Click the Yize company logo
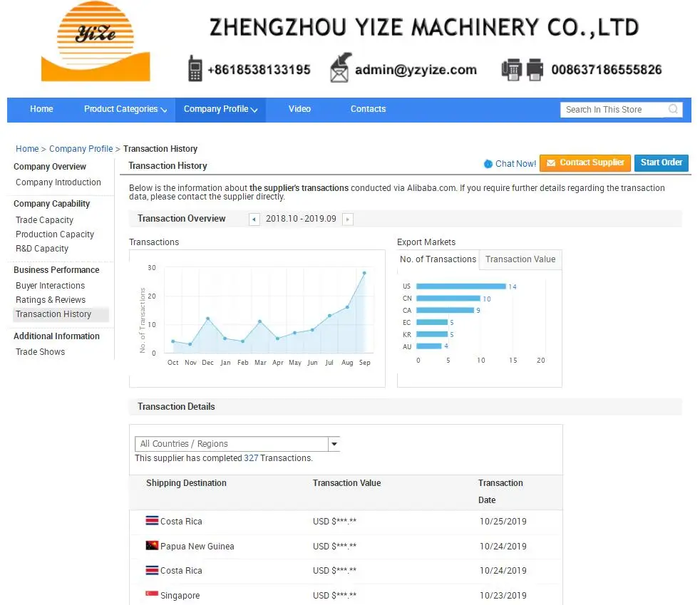The width and height of the screenshot is (700, 605). 96,41
